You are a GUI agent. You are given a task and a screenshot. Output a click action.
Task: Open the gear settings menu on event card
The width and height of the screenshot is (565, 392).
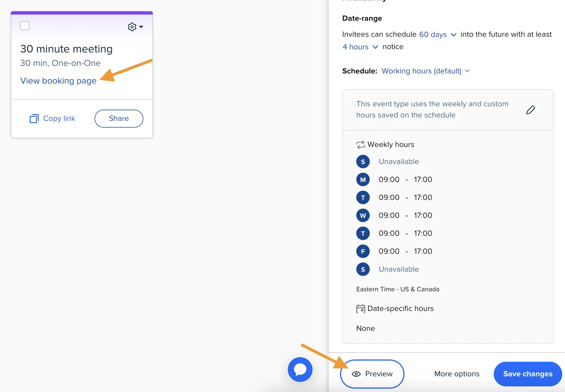[135, 27]
